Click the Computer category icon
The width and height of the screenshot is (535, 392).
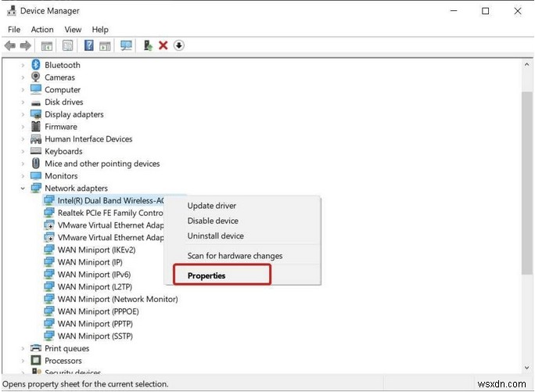coord(36,89)
